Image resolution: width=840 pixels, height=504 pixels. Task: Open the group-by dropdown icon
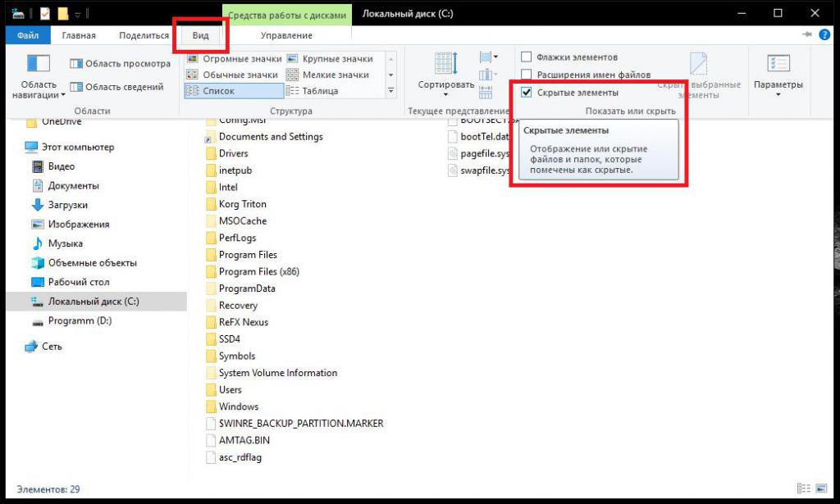(x=489, y=57)
